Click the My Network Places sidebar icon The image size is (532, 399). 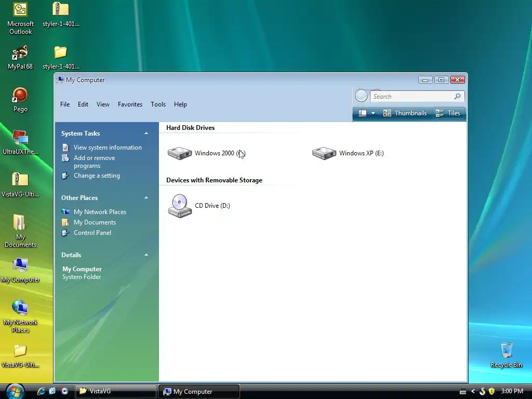tap(65, 212)
